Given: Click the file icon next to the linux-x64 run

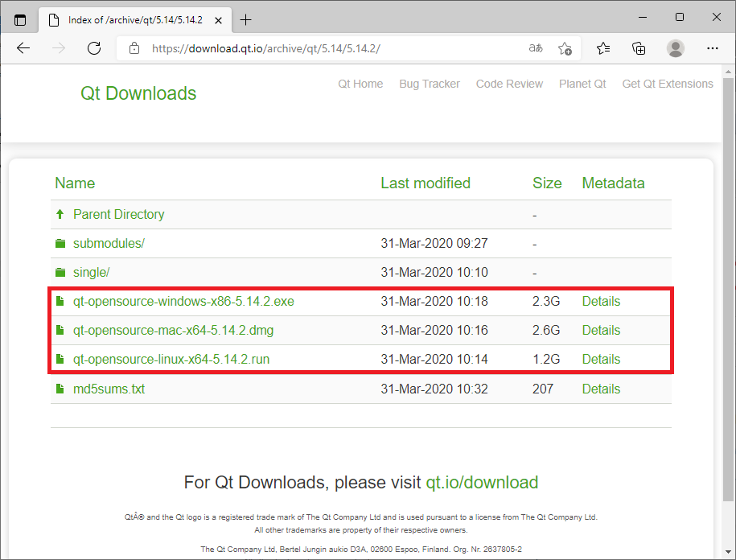Looking at the screenshot, I should point(60,359).
